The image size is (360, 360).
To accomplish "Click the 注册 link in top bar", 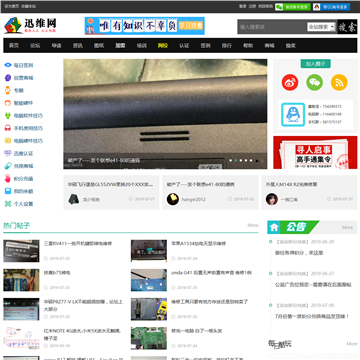I will pyautogui.click(x=252, y=6).
